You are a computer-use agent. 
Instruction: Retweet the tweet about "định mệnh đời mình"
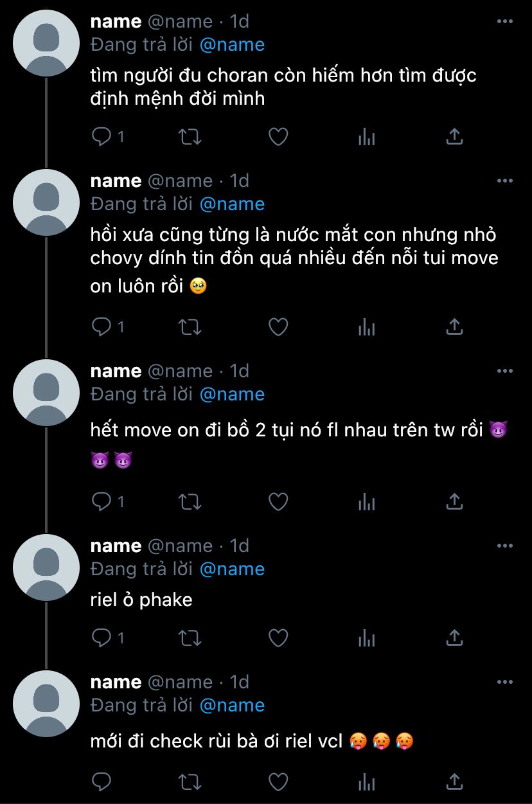coord(190,136)
